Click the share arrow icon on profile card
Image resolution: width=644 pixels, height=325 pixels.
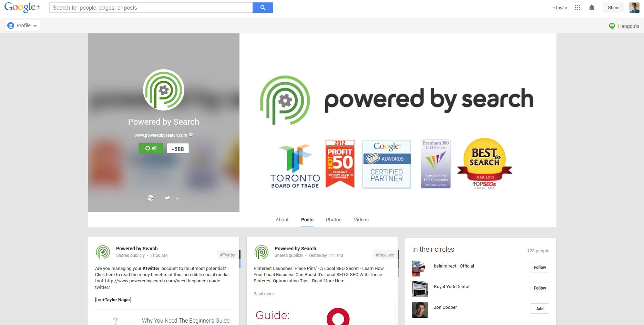167,198
